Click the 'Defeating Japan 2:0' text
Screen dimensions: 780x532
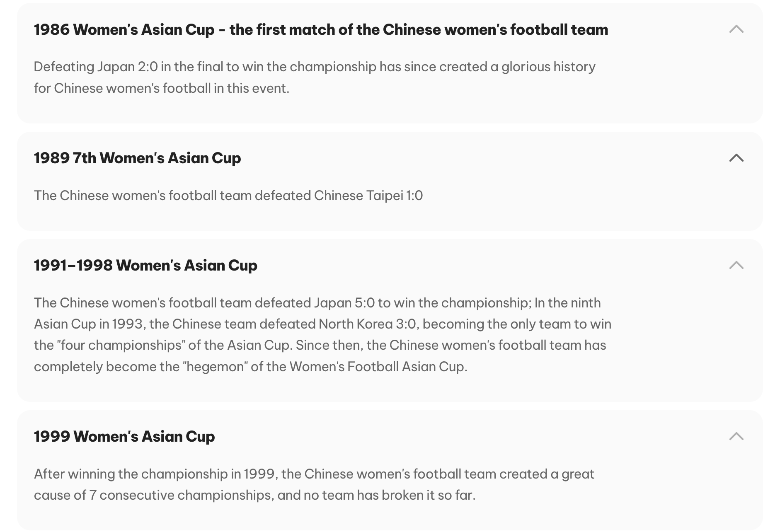[x=96, y=67]
